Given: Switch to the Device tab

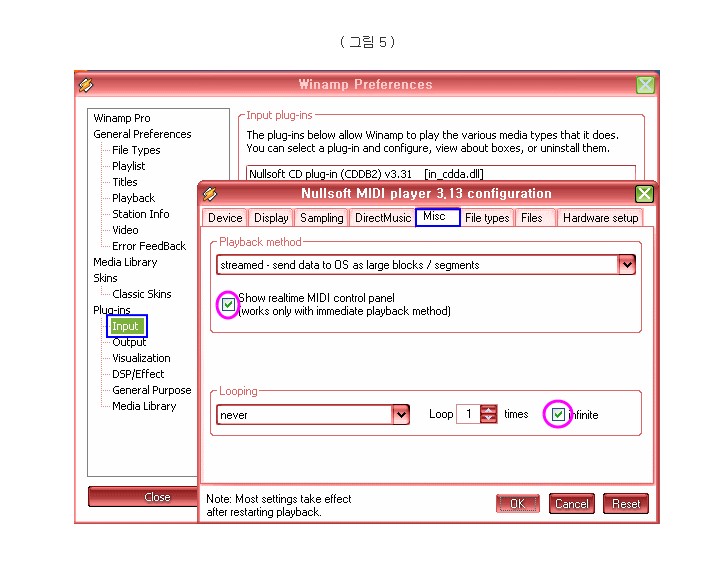Looking at the screenshot, I should tap(225, 218).
